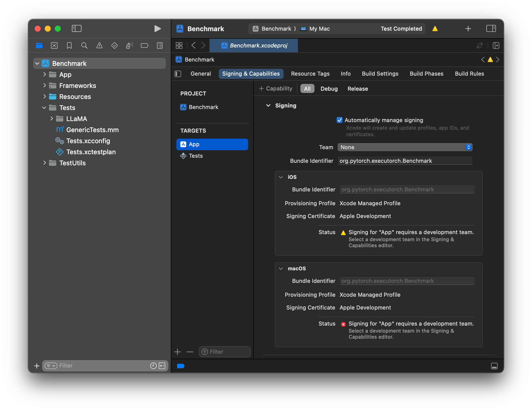Screen dimensions: 532x410
Task: Select the Debug configuration filter
Action: click(x=329, y=89)
